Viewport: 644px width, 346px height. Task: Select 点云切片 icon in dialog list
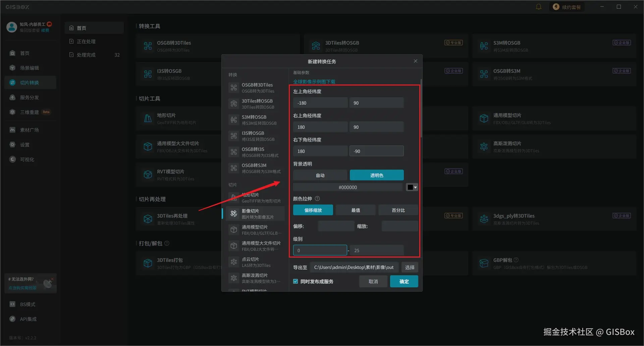(x=234, y=262)
